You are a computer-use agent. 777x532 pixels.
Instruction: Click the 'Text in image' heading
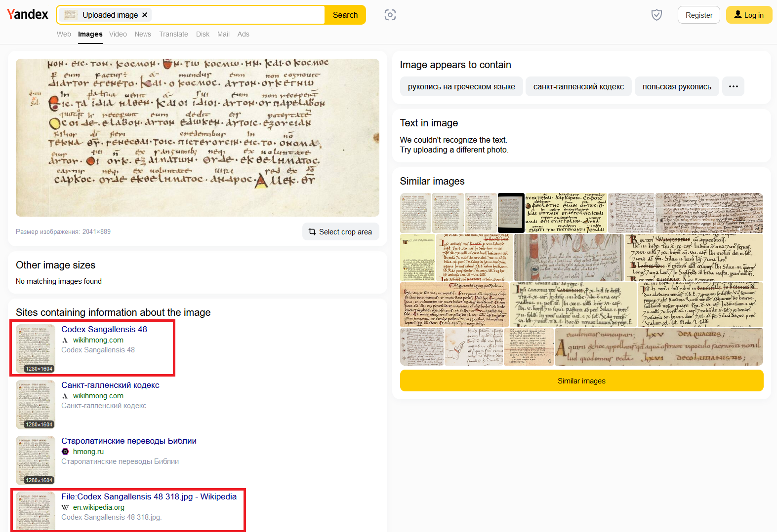pos(429,123)
